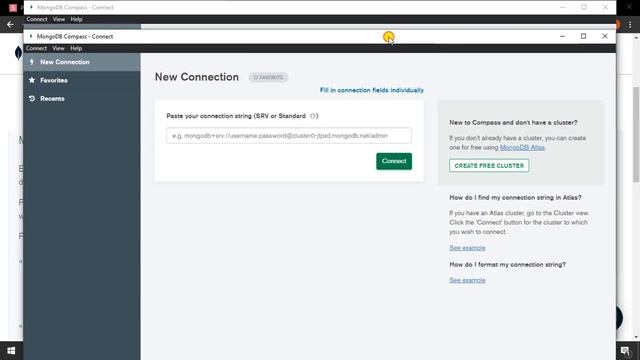Click the MongoDB leaf icon in front title bar
The width and height of the screenshot is (640, 360).
[31, 36]
